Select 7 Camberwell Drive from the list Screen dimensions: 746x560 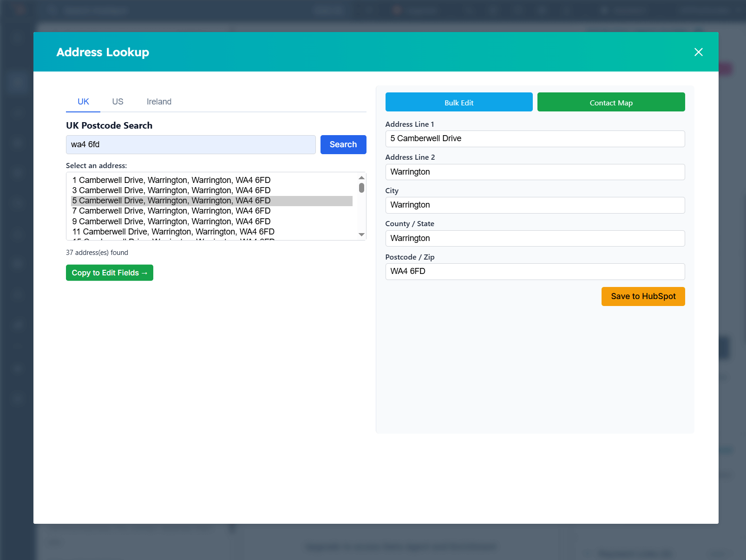coord(171,211)
